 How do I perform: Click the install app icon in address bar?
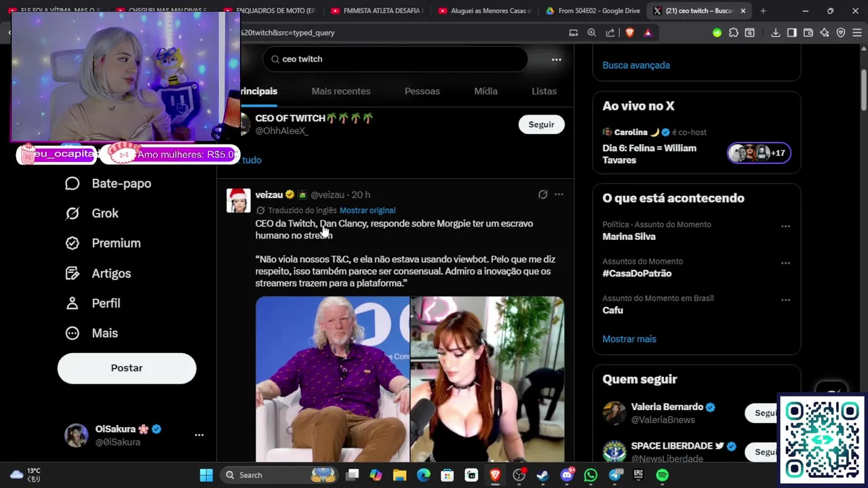click(574, 33)
